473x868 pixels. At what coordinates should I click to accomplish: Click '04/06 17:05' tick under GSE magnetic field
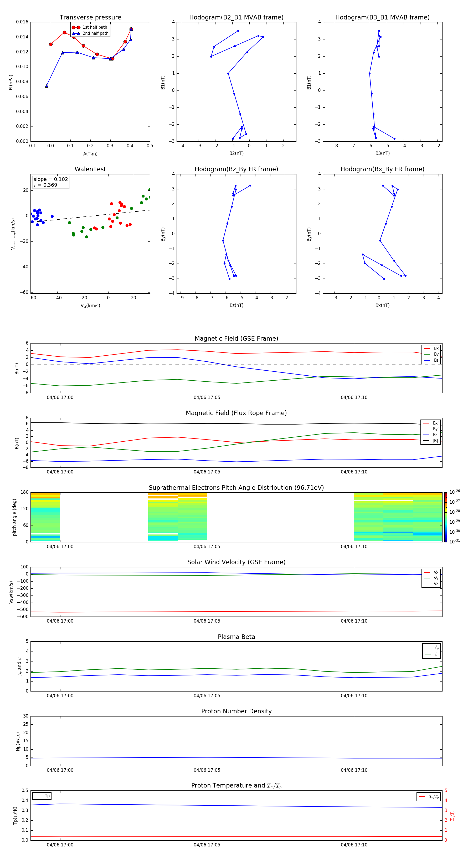click(x=207, y=398)
